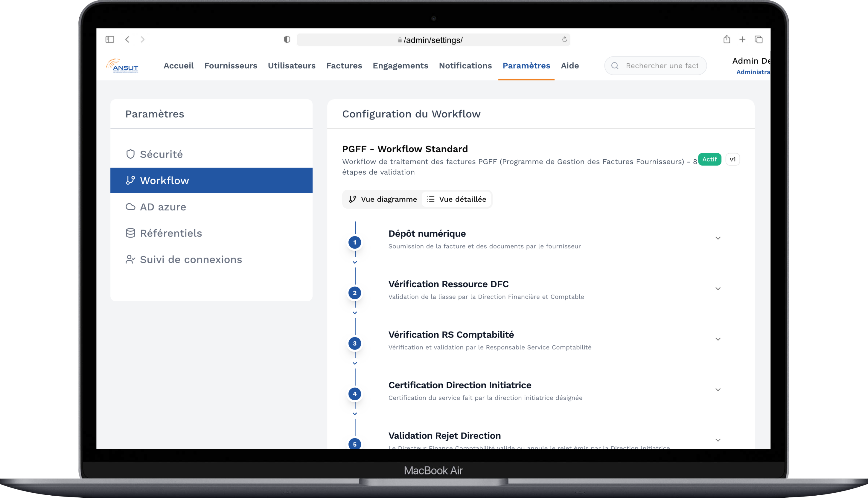Open a new tab with the plus icon
The height and width of the screenshot is (498, 868).
(x=742, y=40)
